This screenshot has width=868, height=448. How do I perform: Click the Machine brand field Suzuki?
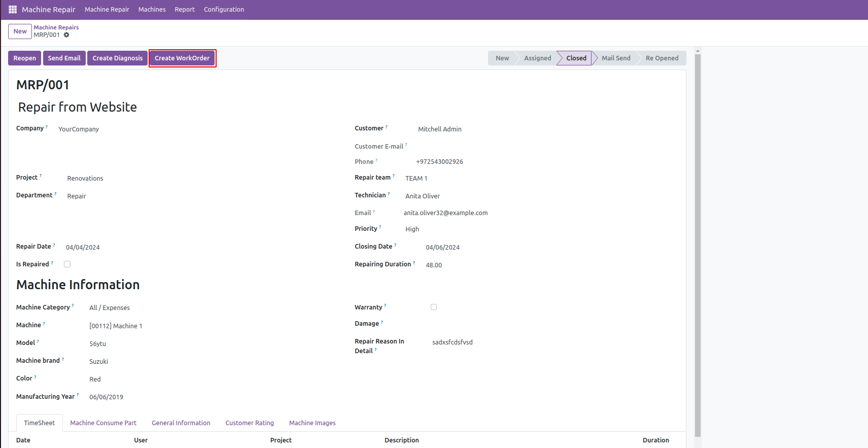99,362
